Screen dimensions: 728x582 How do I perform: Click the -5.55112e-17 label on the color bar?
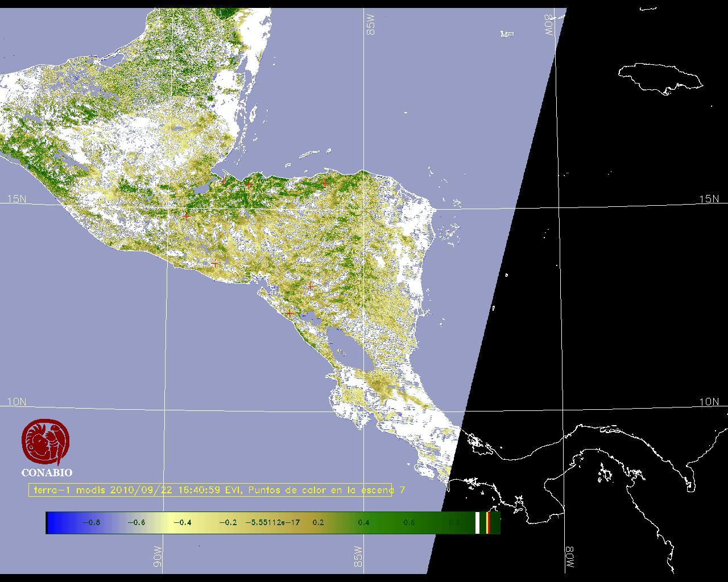pos(272,522)
